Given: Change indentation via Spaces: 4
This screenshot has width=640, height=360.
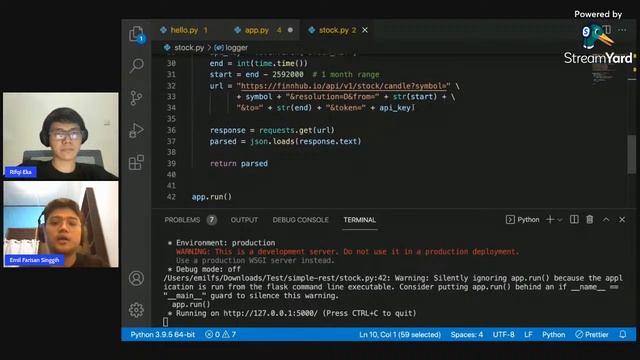Looking at the screenshot, I should 467,335.
